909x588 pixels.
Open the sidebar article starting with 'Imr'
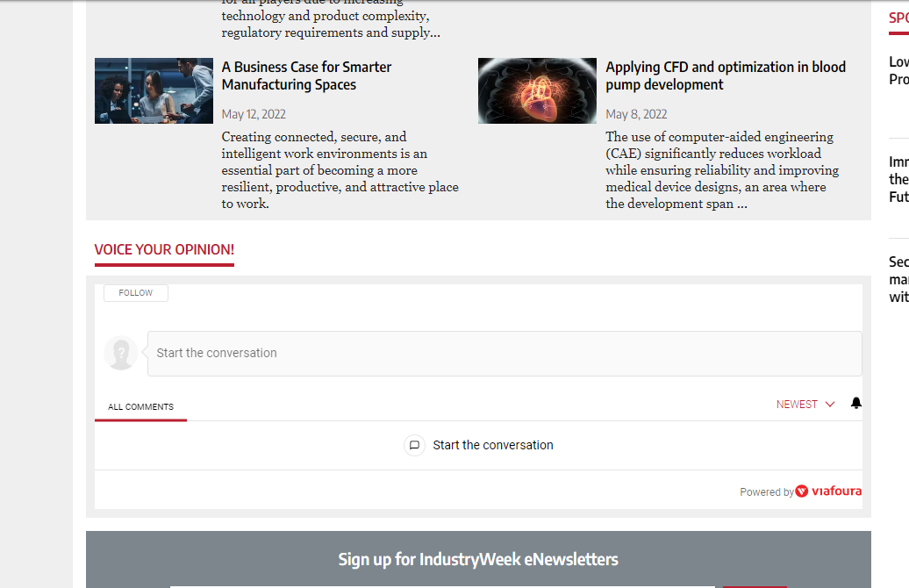coord(898,179)
